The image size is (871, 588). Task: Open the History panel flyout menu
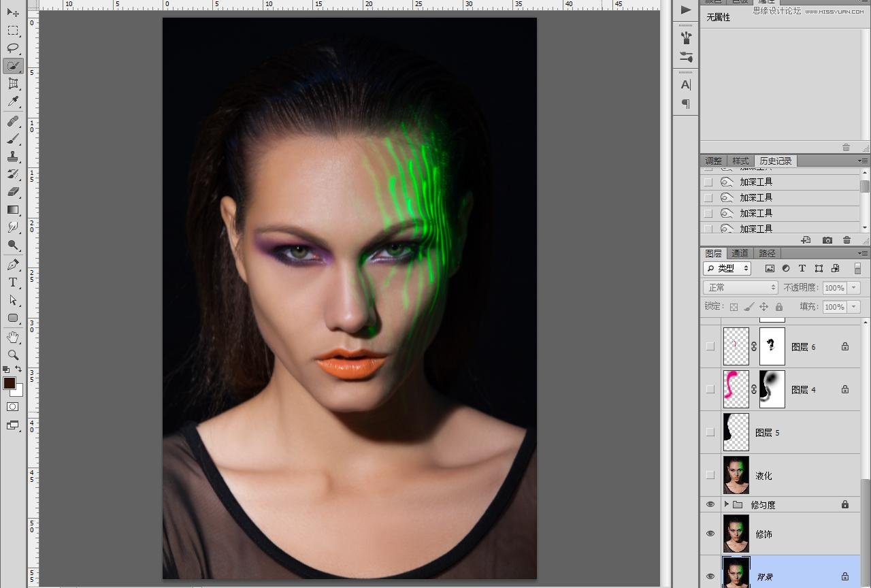pyautogui.click(x=863, y=161)
